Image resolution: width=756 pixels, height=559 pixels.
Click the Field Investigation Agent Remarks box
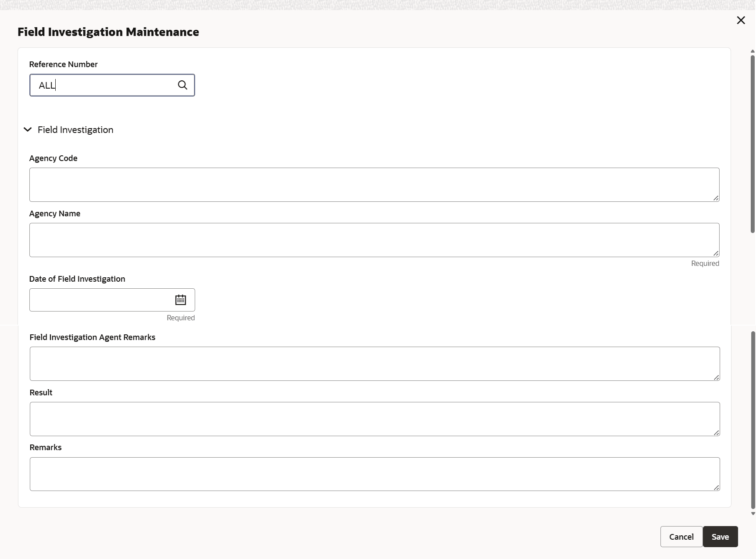coord(375,364)
